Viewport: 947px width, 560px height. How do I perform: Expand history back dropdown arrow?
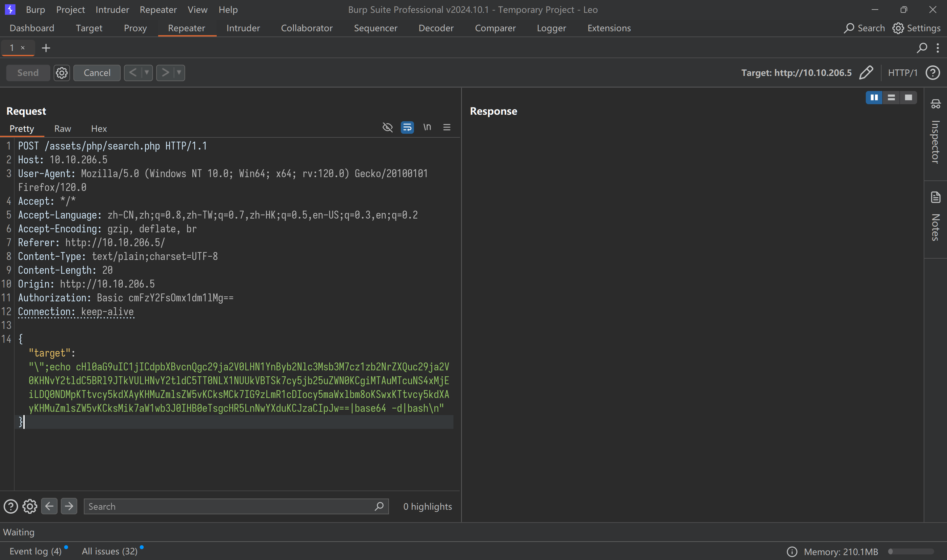pyautogui.click(x=146, y=72)
